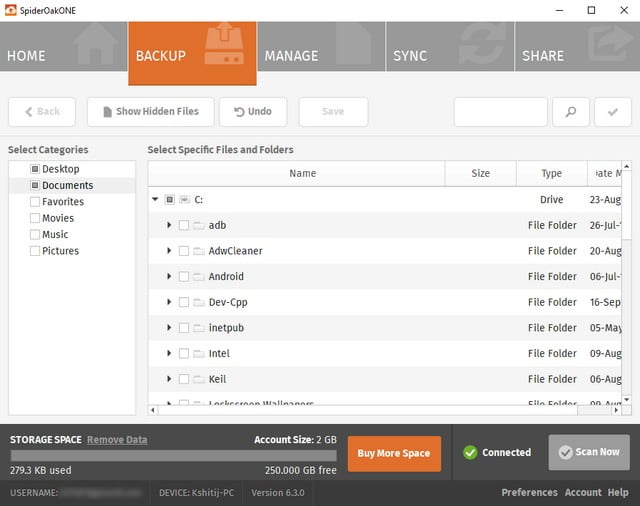This screenshot has height=506, width=640.
Task: Go to the SYNC tab
Action: pos(450,47)
